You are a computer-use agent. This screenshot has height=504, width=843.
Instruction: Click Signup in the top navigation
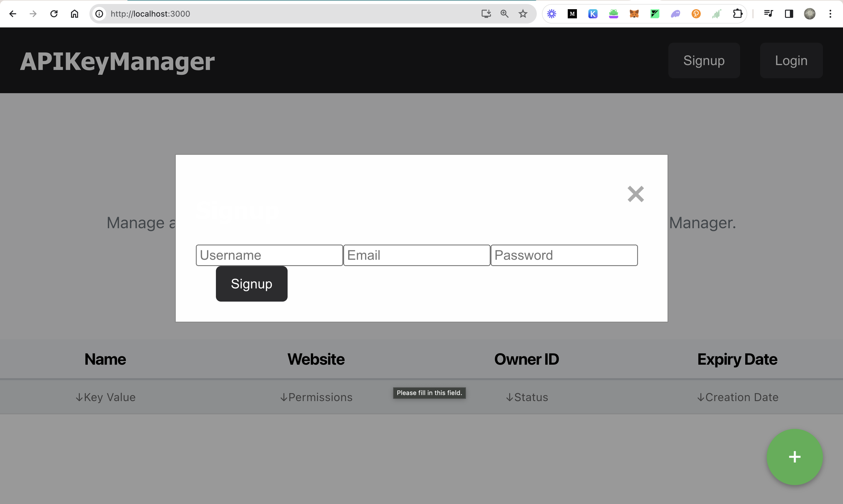[x=704, y=60]
